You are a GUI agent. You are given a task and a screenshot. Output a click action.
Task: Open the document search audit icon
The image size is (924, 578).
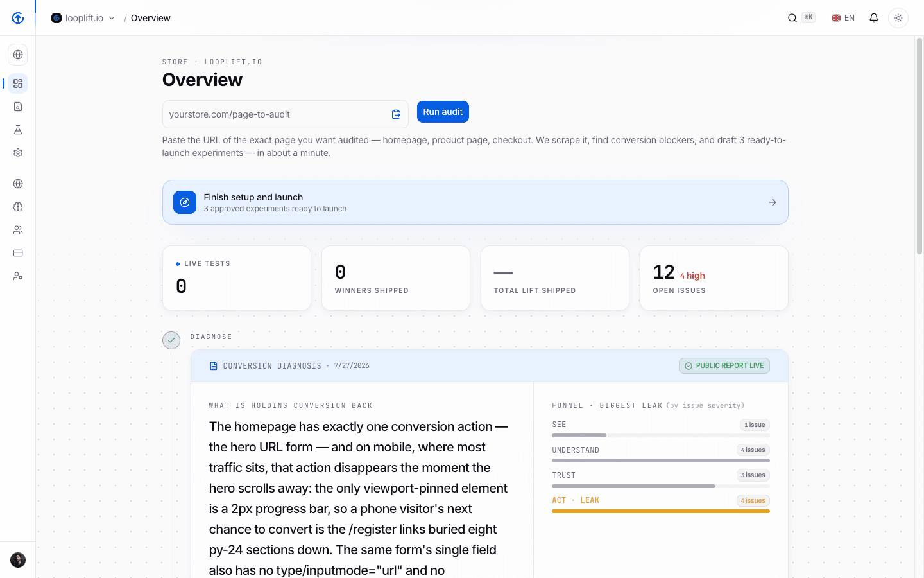click(18, 107)
